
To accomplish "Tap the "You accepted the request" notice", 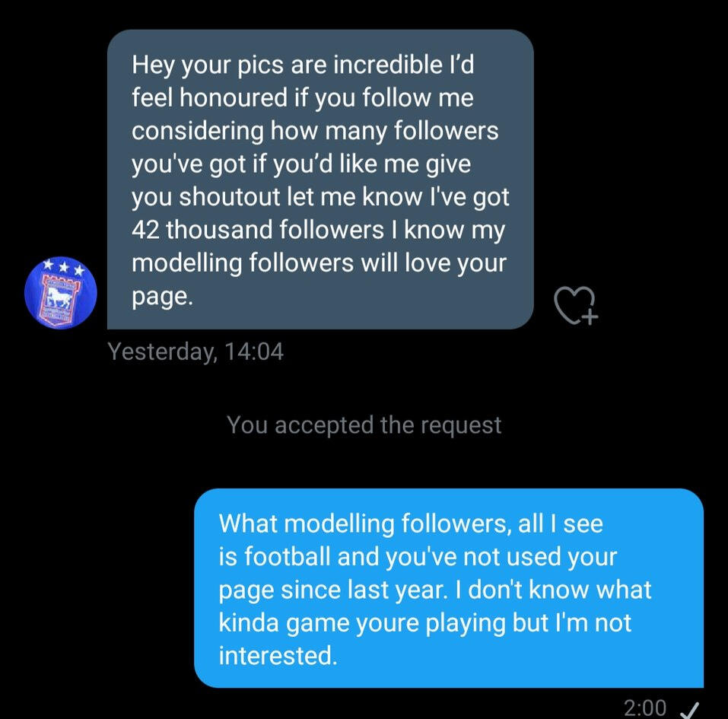I will pyautogui.click(x=364, y=425).
